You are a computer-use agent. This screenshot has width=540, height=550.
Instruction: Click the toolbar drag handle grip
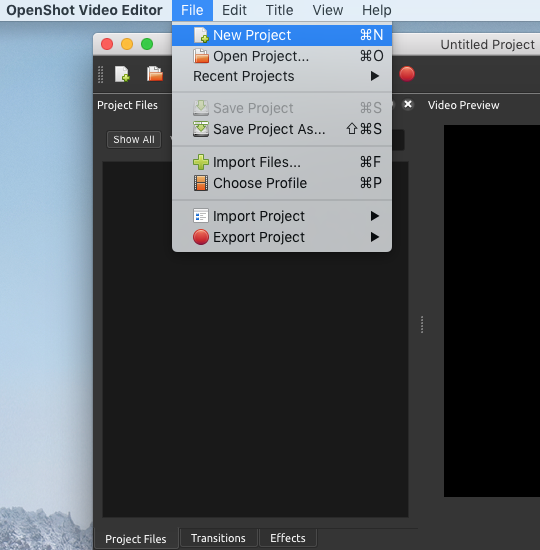[x=100, y=74]
